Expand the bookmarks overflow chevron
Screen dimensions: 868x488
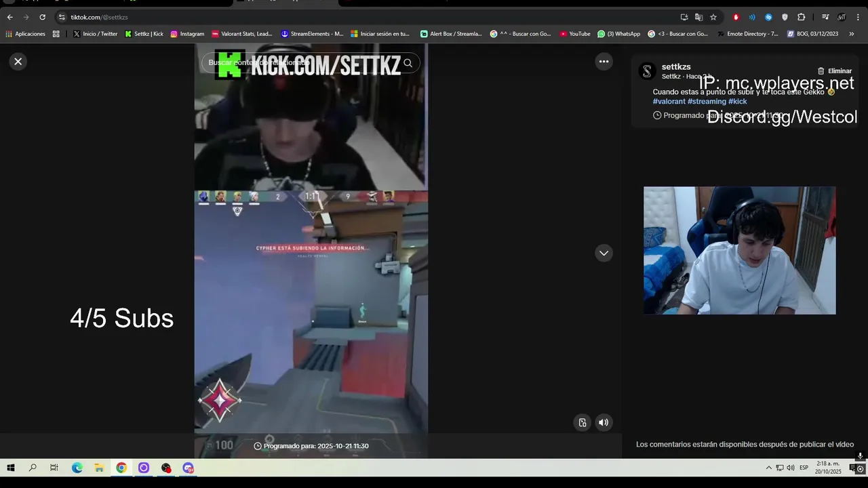(852, 34)
